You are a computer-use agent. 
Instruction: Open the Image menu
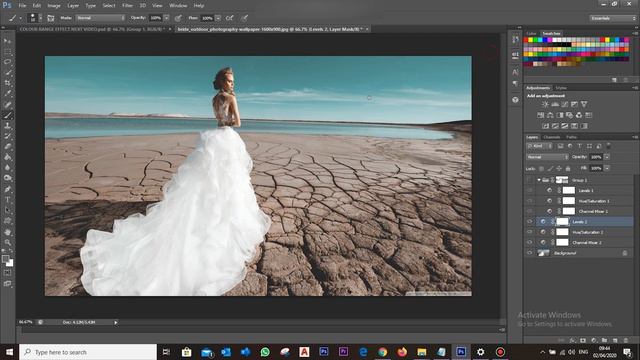[x=54, y=6]
